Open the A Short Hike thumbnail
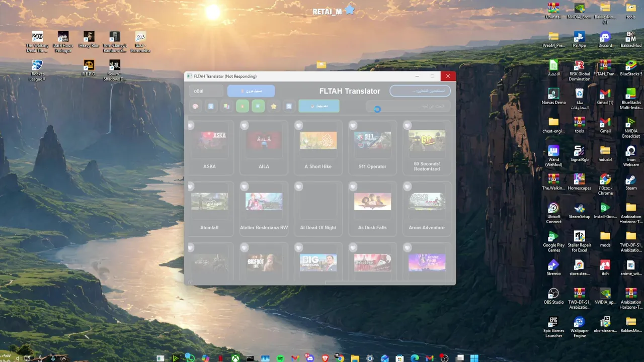 pyautogui.click(x=318, y=140)
